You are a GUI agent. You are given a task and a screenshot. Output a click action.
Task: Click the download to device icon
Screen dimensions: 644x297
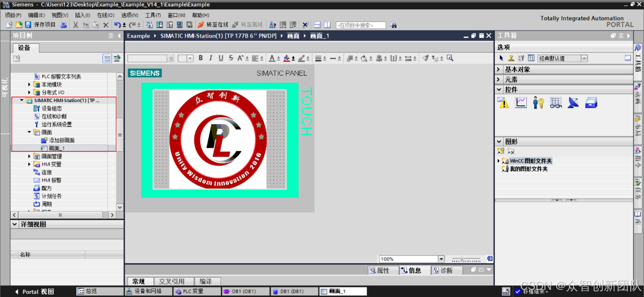pyautogui.click(x=159, y=24)
